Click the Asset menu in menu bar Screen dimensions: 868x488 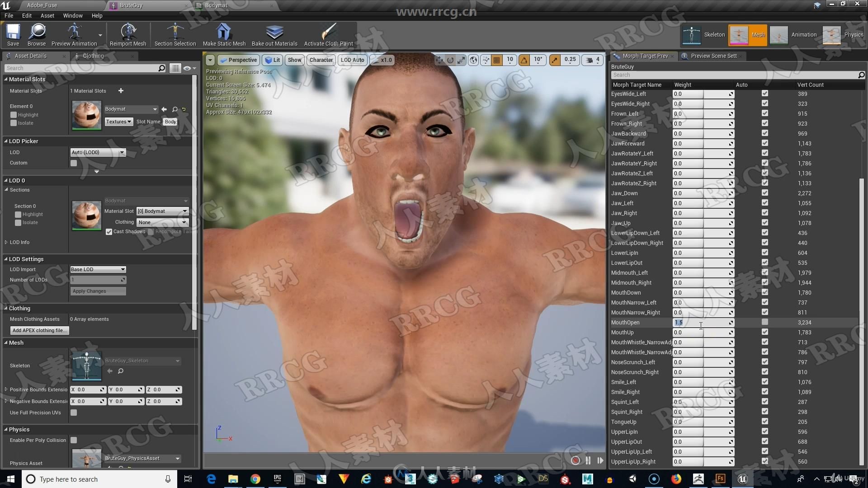(47, 15)
